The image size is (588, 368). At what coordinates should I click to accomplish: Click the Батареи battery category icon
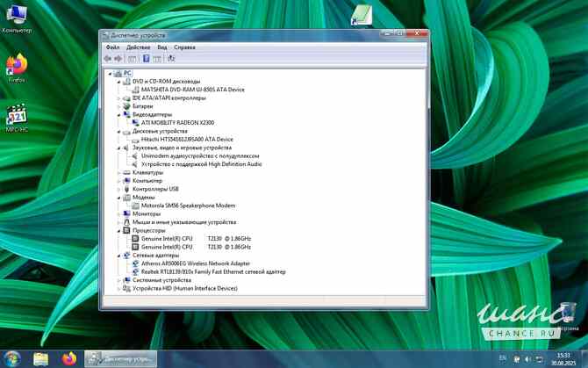point(126,106)
